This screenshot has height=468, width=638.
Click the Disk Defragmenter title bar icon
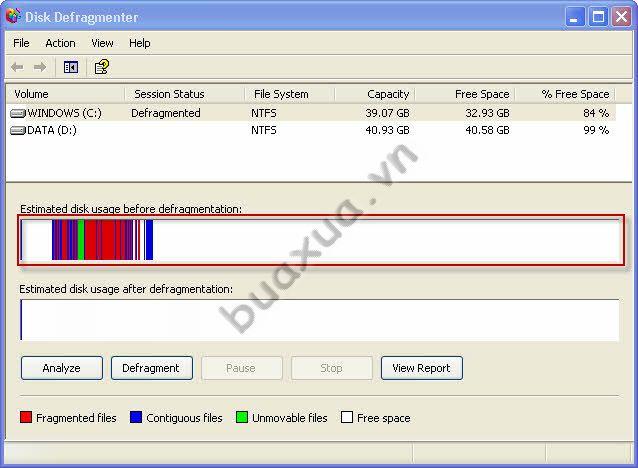13,16
